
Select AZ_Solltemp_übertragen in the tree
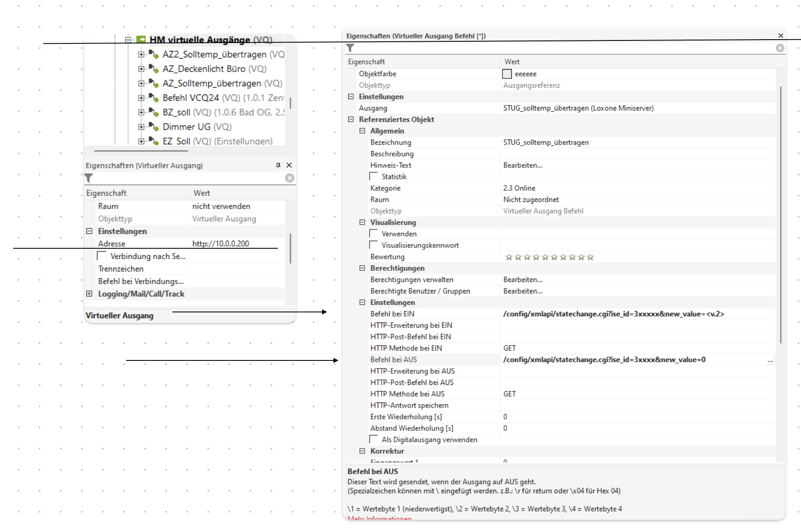212,83
